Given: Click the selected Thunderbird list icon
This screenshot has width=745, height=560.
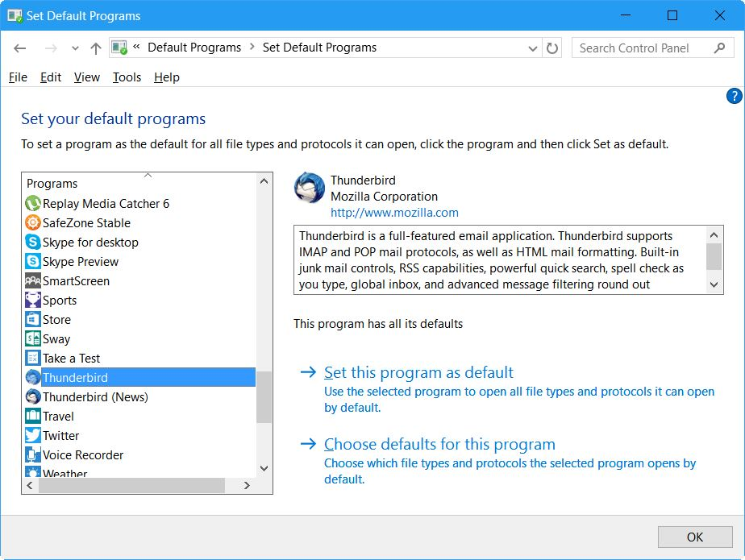Looking at the screenshot, I should pyautogui.click(x=33, y=378).
